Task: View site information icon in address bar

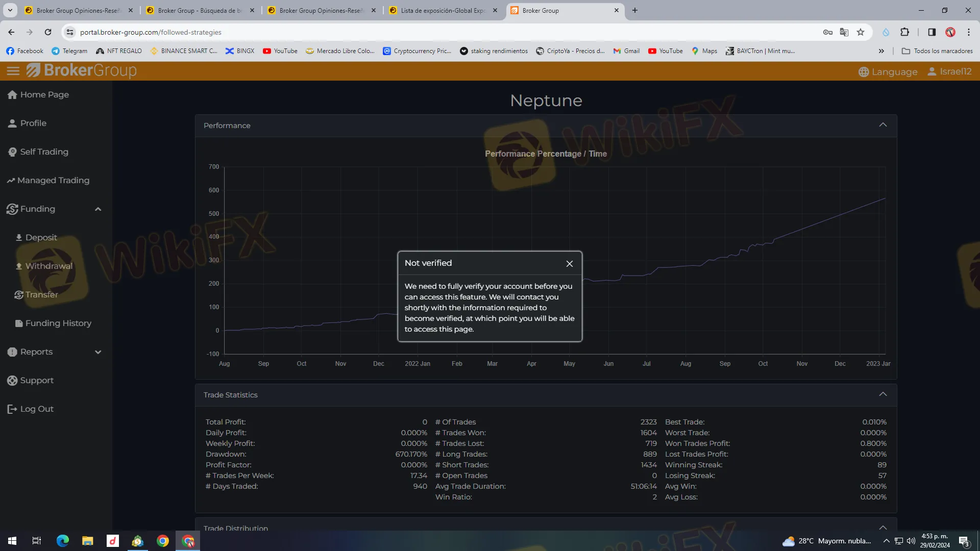Action: (70, 32)
